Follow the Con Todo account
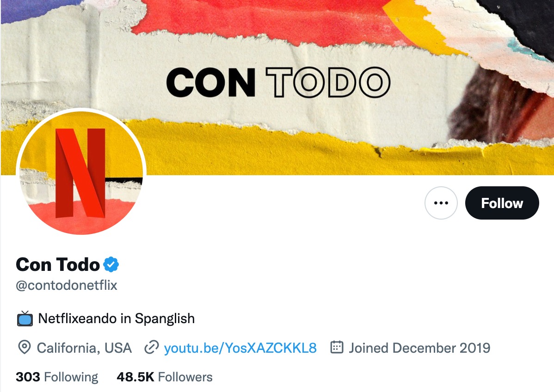The image size is (554, 392). [x=502, y=203]
